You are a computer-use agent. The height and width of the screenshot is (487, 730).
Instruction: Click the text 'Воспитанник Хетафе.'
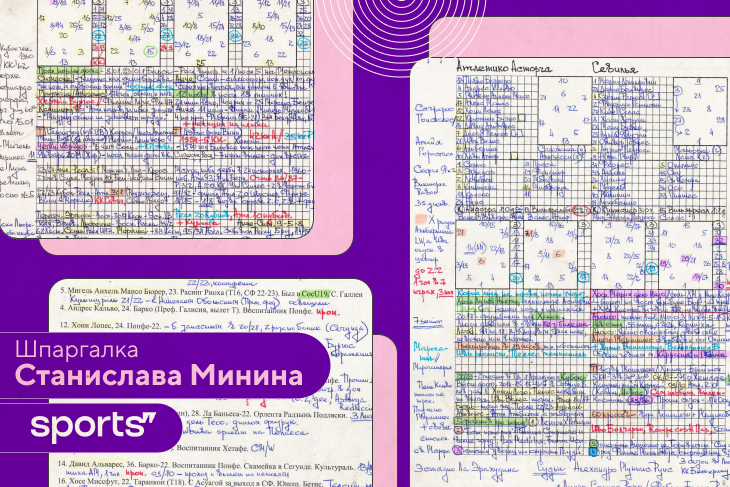[211, 448]
